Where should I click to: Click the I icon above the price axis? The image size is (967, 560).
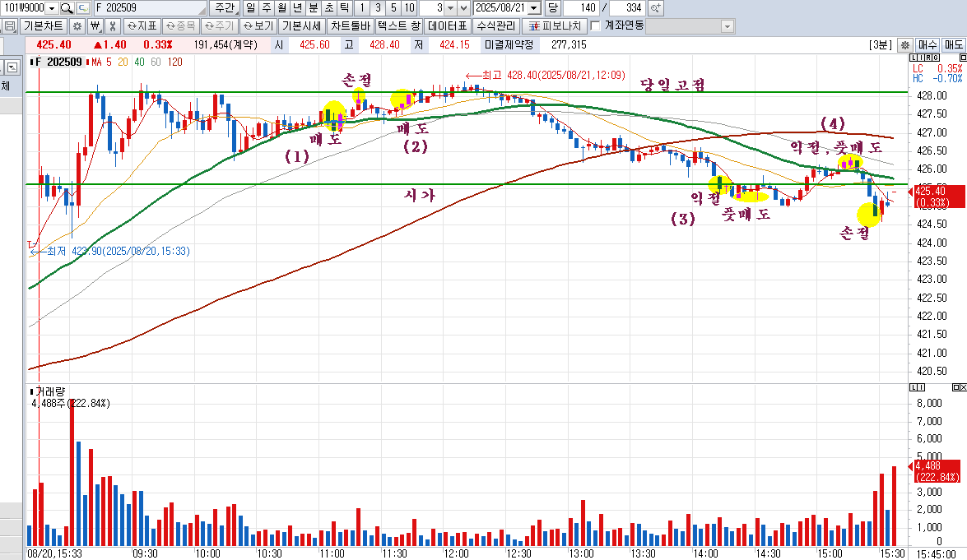pos(922,58)
